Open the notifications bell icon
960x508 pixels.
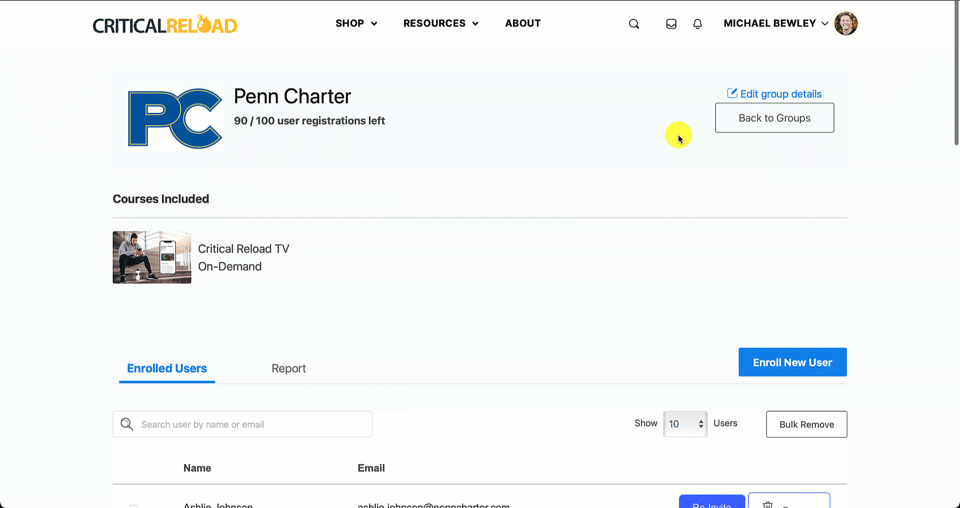coord(697,24)
